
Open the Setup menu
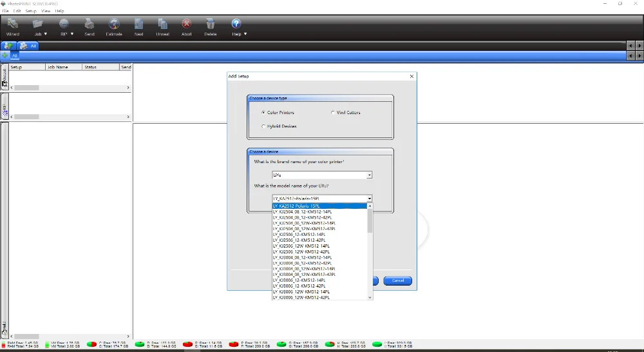click(31, 11)
